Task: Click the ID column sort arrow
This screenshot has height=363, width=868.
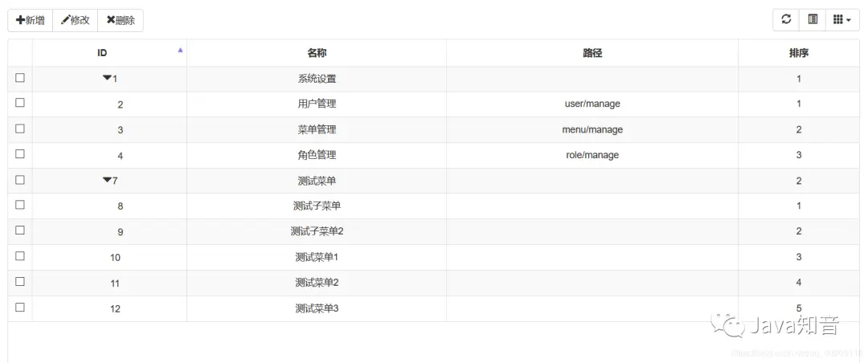Action: 180,50
